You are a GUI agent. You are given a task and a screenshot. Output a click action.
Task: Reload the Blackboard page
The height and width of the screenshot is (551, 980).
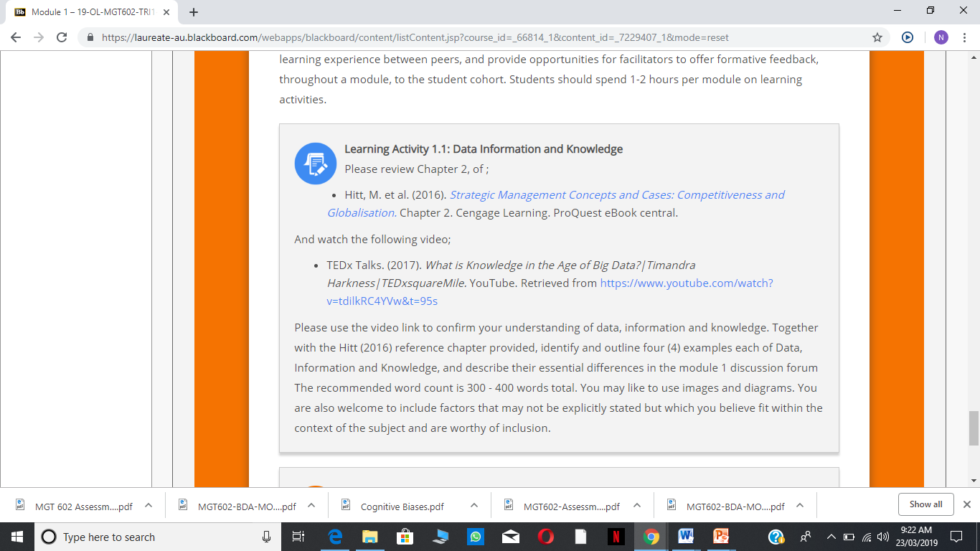62,37
